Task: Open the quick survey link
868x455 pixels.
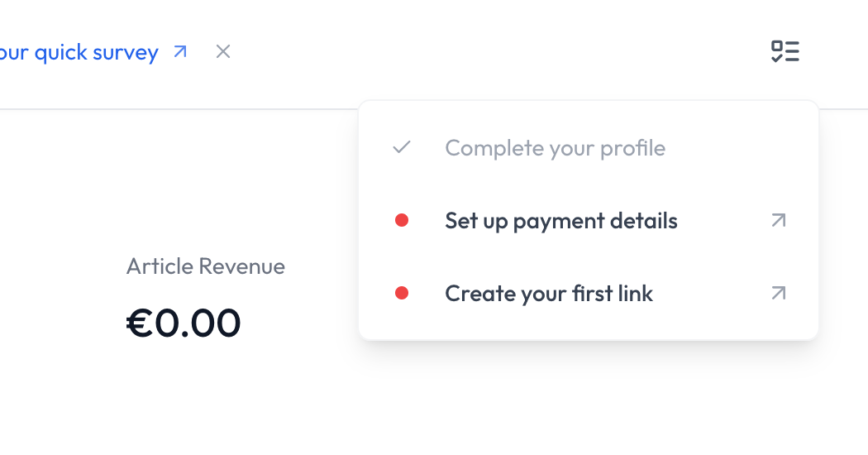Action: 79,53
